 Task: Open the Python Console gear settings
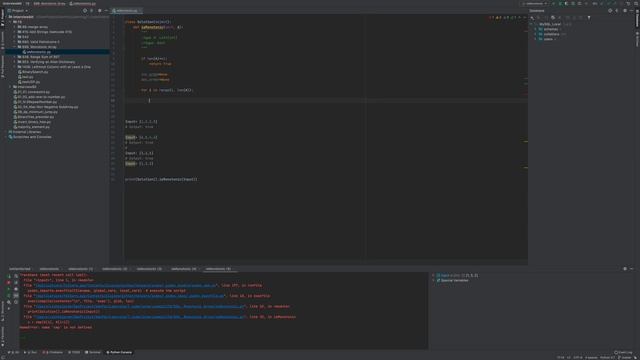coord(625,269)
